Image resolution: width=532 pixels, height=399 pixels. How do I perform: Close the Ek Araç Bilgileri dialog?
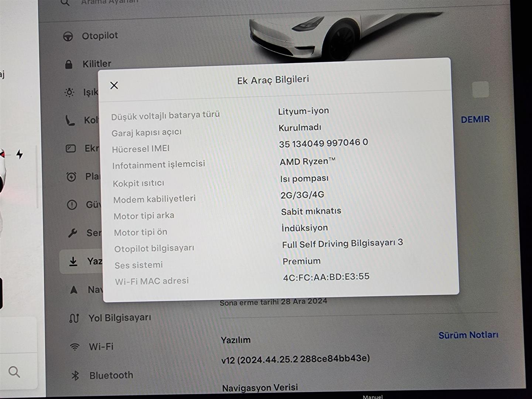click(114, 85)
